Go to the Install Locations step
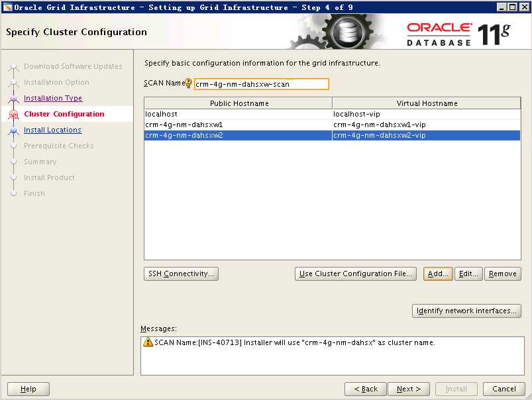Image resolution: width=532 pixels, height=400 pixels. coord(52,130)
